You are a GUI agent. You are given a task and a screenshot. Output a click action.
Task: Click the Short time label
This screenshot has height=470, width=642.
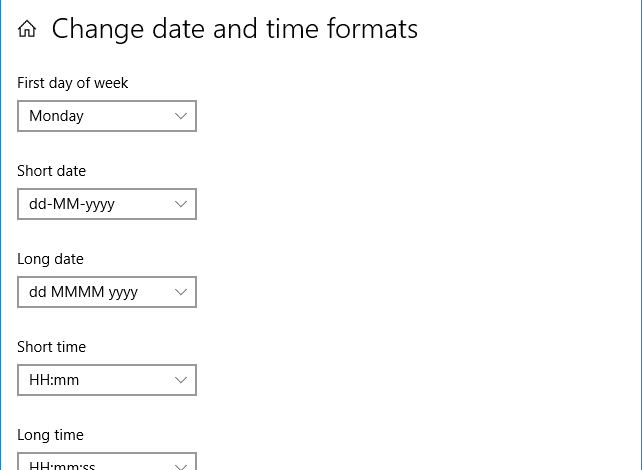point(52,347)
